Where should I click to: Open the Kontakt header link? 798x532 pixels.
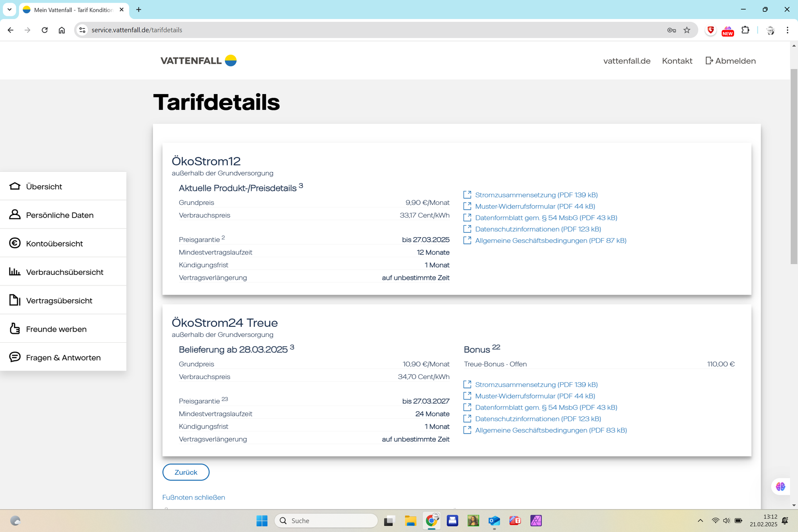677,61
